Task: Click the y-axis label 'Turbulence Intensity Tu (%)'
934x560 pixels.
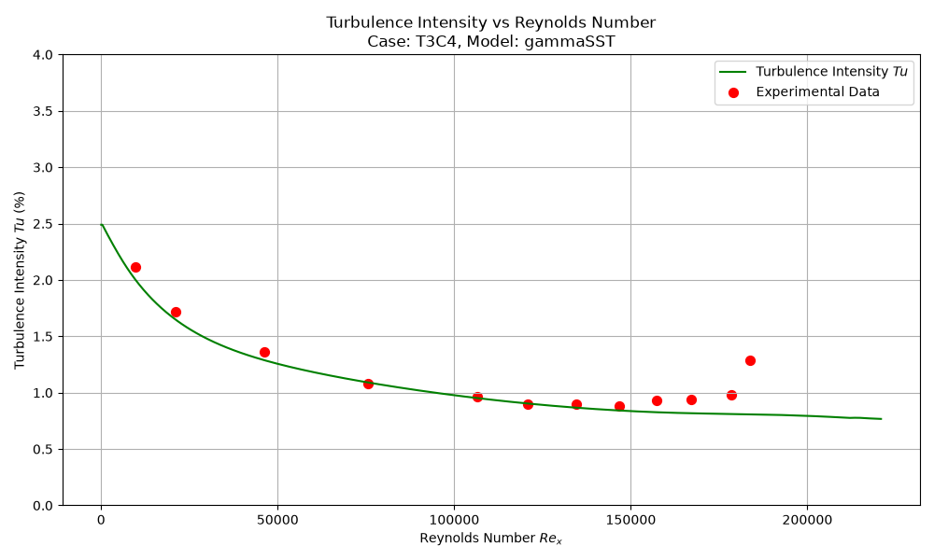Action: tap(20, 280)
